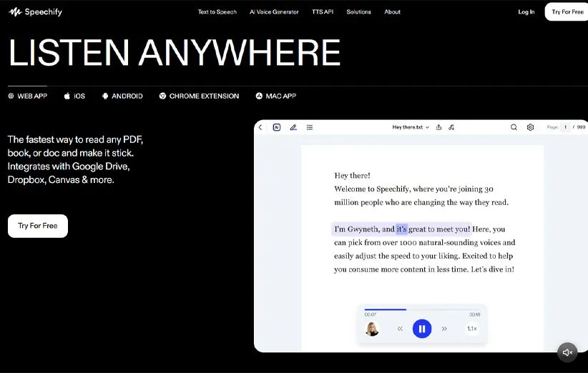Select the highlighter pen tool
Viewport: 588px width, 373px height.
(293, 127)
